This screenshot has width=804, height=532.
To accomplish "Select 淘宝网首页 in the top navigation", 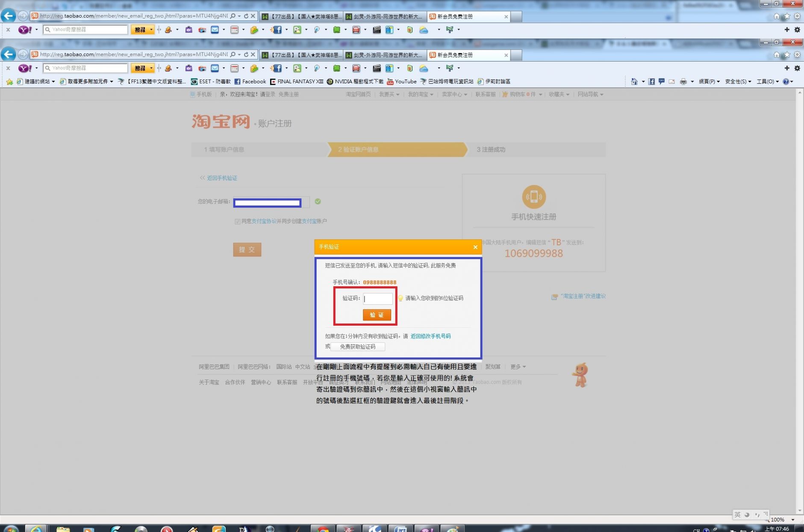I will point(358,94).
